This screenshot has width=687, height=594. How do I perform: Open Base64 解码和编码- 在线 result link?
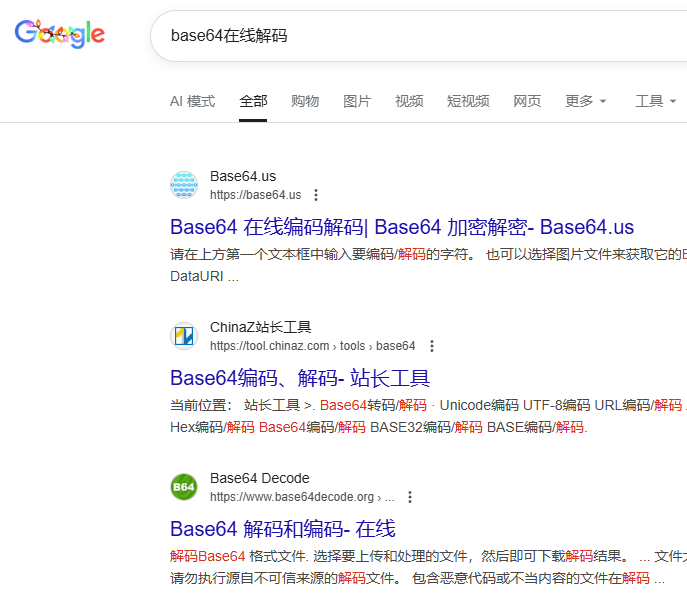[283, 529]
